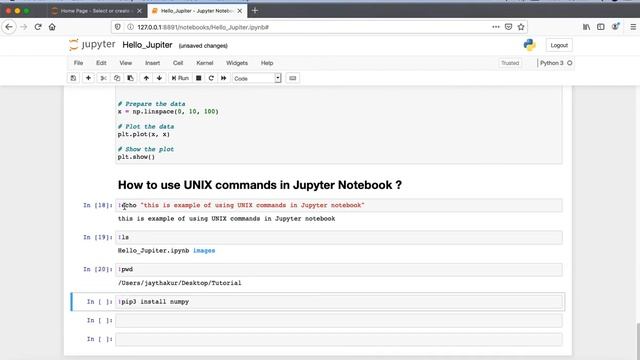
Task: Close the Home Page browser tab
Action: (139, 11)
